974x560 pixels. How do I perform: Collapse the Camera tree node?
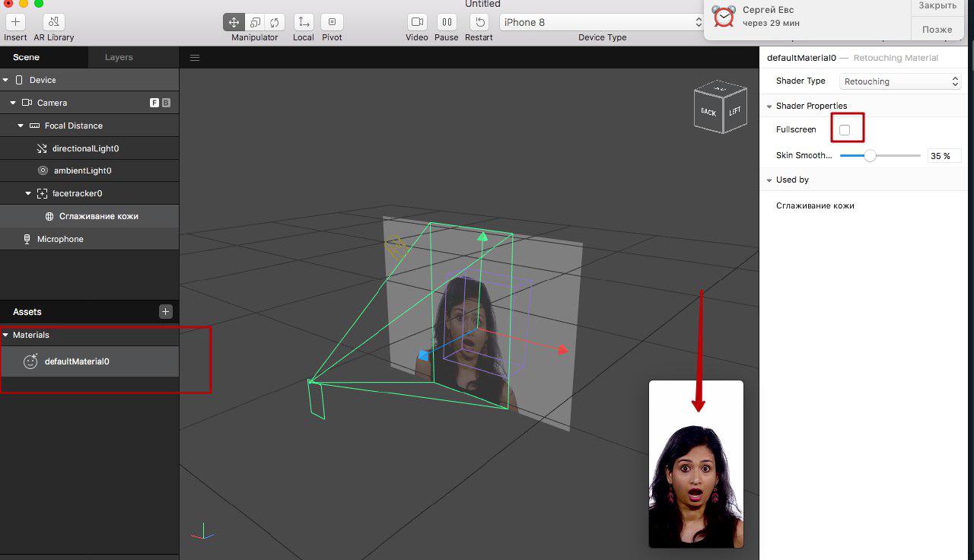click(x=13, y=103)
